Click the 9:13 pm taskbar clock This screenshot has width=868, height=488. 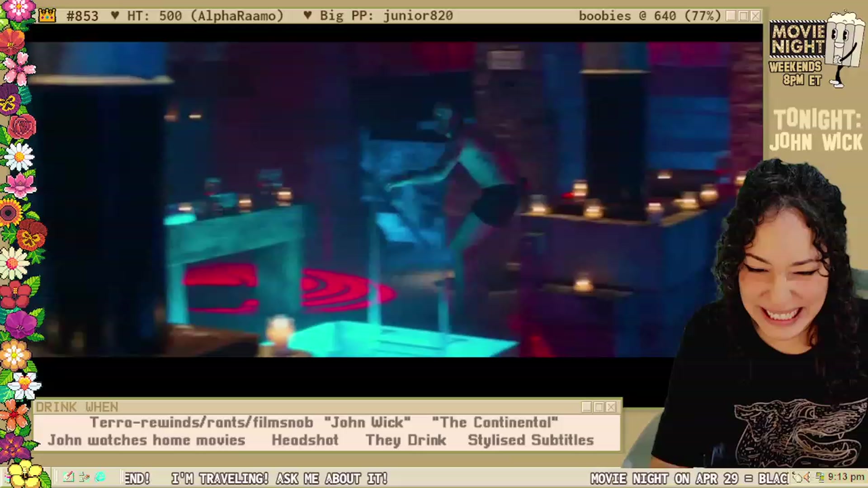846,477
